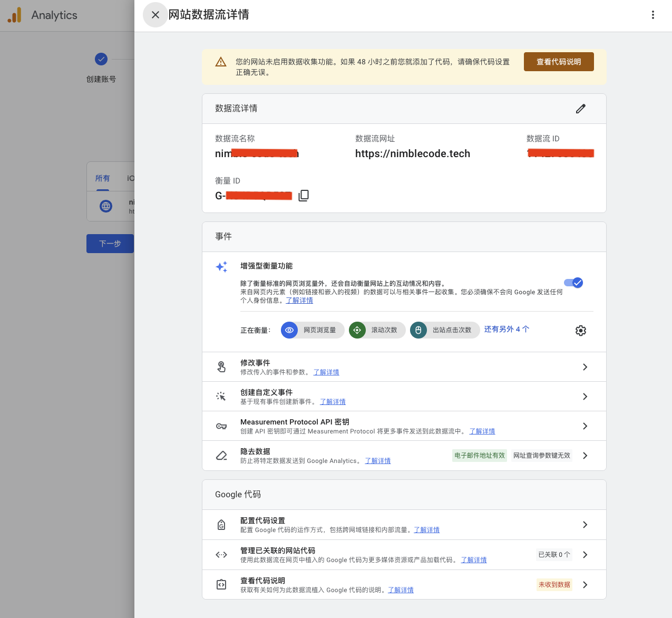Open Measurement Protocol API 密钥 row

(x=585, y=426)
